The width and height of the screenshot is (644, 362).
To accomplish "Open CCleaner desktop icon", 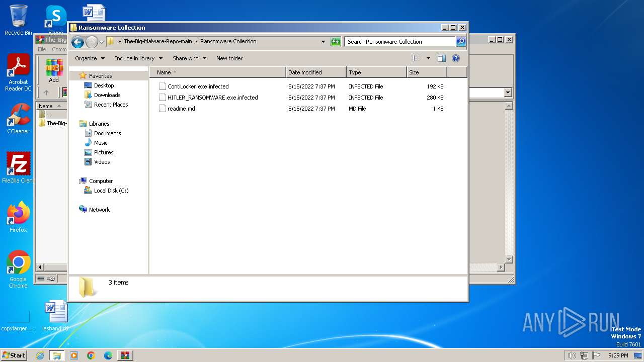I will 18,119.
